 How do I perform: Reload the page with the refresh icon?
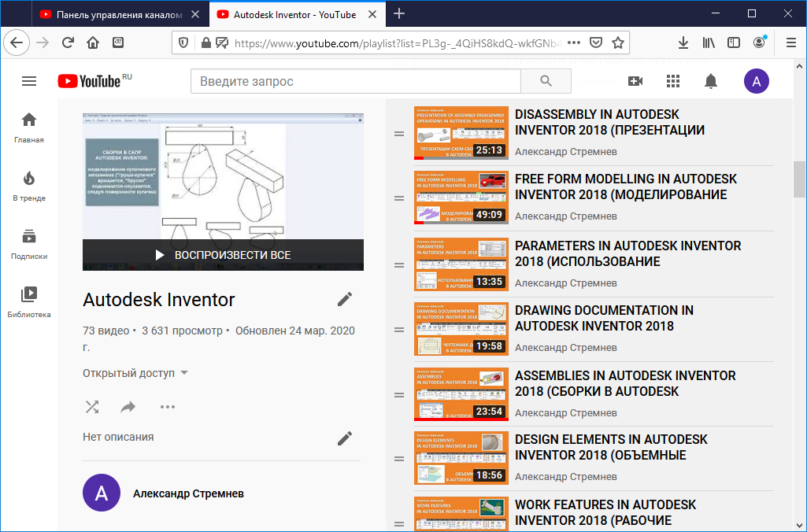(x=68, y=42)
